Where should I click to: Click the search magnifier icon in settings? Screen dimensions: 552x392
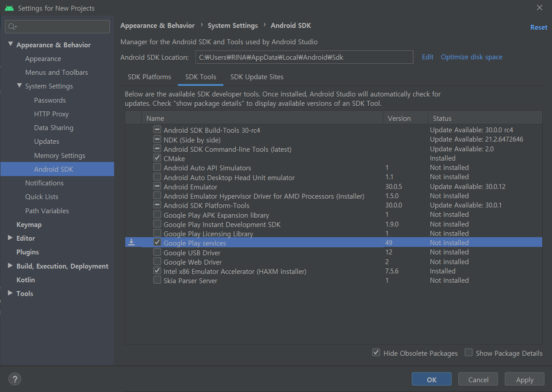pos(12,27)
